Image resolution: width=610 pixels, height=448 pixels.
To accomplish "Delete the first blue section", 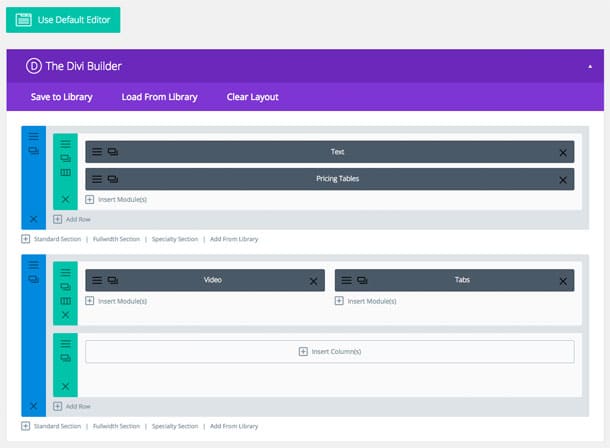I will click(x=33, y=219).
